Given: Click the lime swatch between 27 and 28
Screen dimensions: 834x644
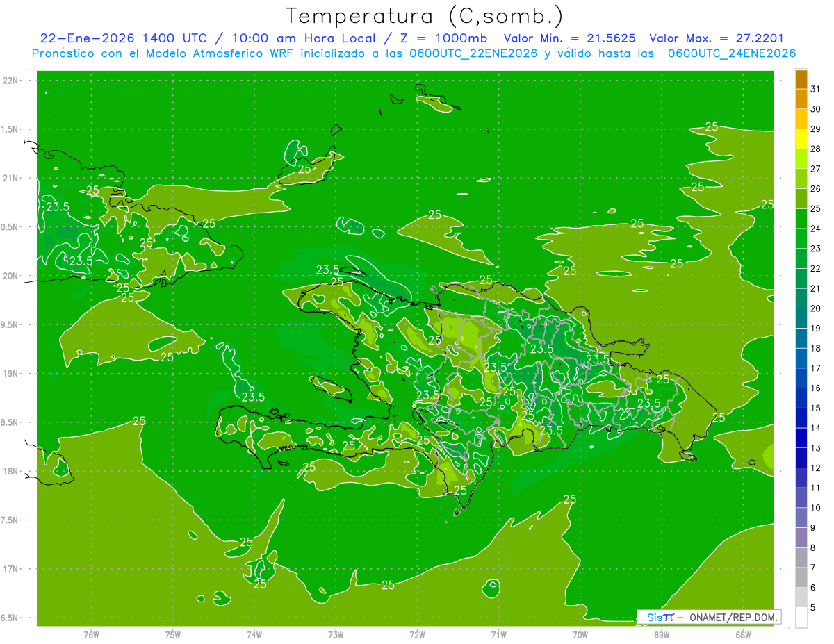Looking at the screenshot, I should [x=801, y=158].
